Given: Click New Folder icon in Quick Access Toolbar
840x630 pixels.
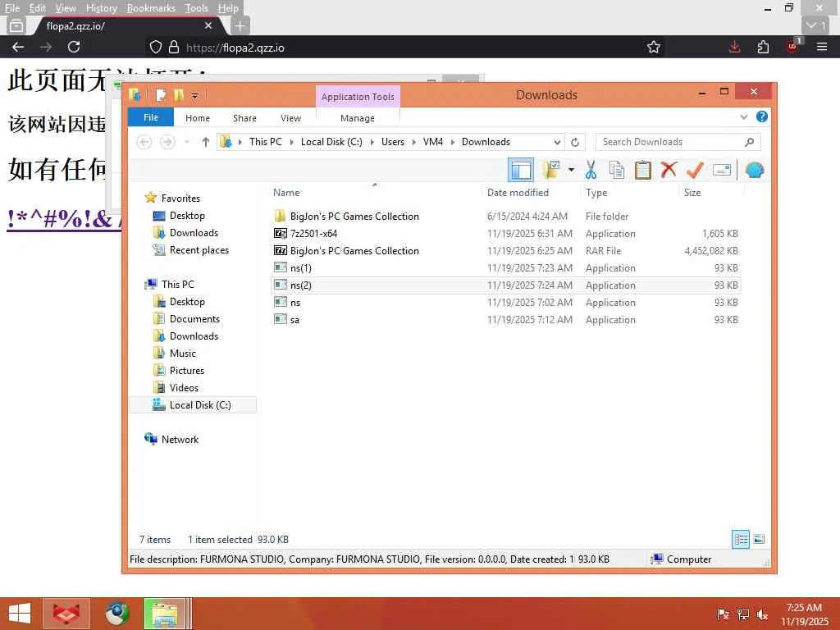Looking at the screenshot, I should (x=179, y=95).
